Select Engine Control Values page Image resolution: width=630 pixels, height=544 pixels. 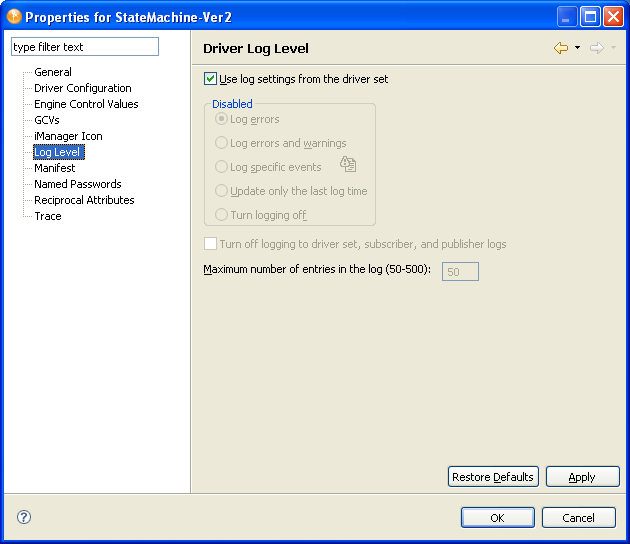click(86, 104)
